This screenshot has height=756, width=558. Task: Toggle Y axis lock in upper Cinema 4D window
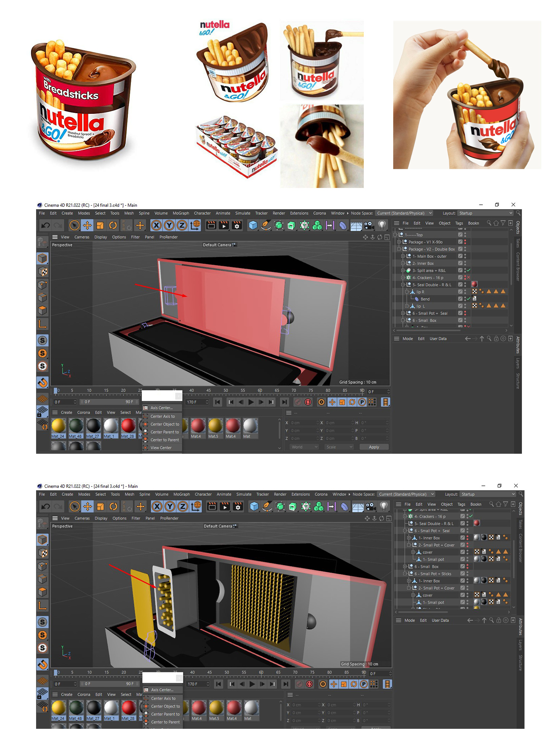[x=169, y=225]
